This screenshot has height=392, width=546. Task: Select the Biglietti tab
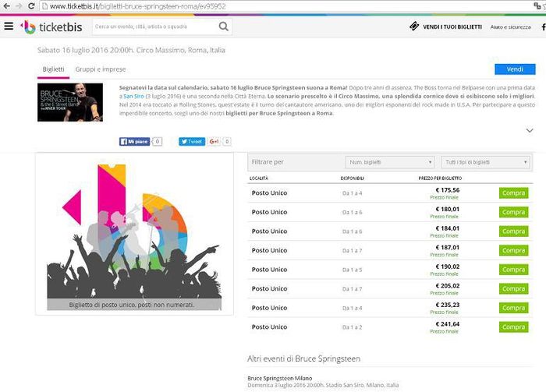tap(53, 69)
